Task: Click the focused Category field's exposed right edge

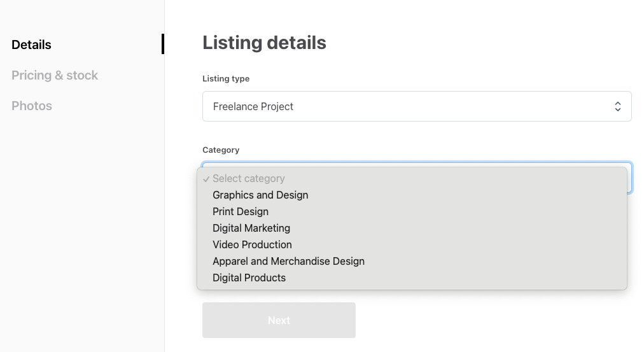Action: coord(629,178)
